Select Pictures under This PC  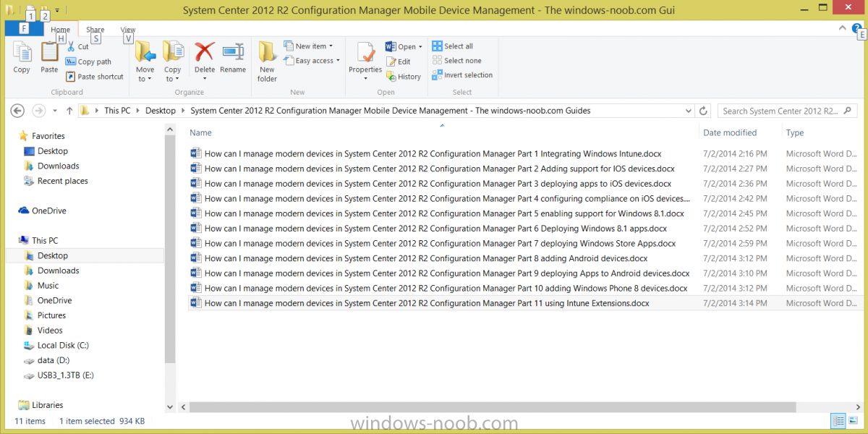click(45, 315)
